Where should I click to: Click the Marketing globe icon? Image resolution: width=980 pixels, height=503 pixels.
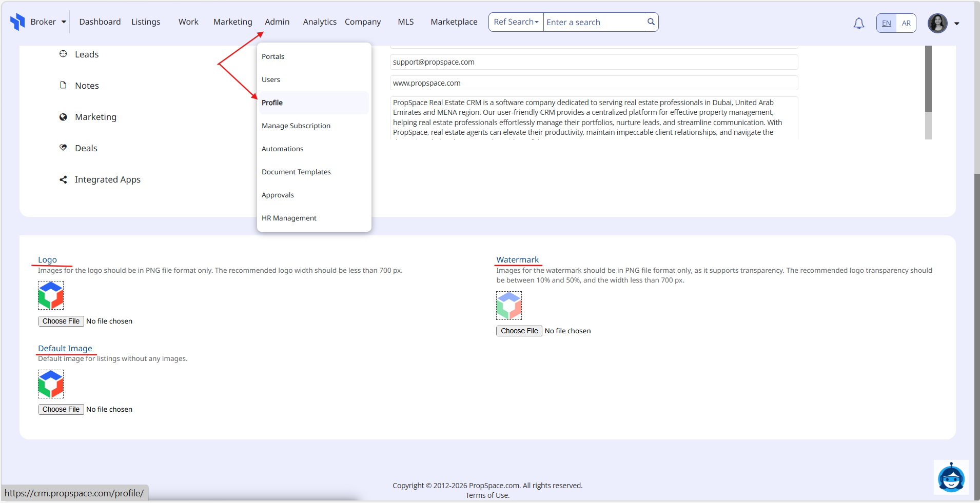63,117
